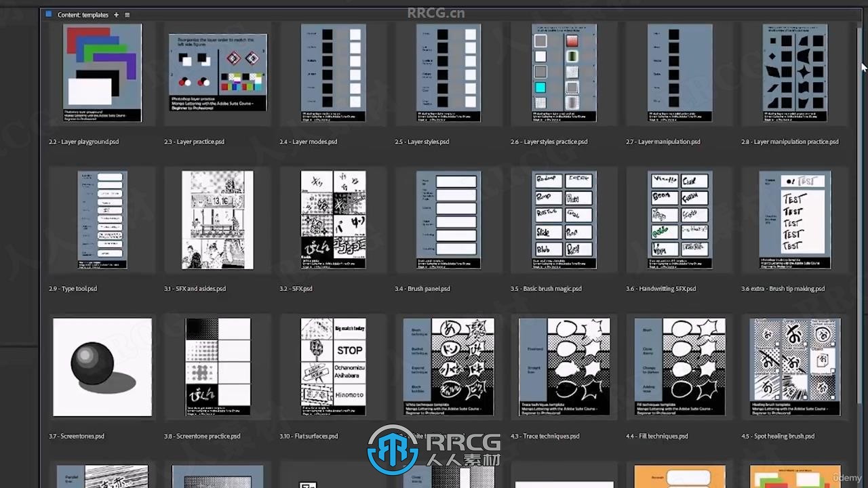
Task: Select the Screentones sphere thumbnail
Action: pyautogui.click(x=102, y=367)
